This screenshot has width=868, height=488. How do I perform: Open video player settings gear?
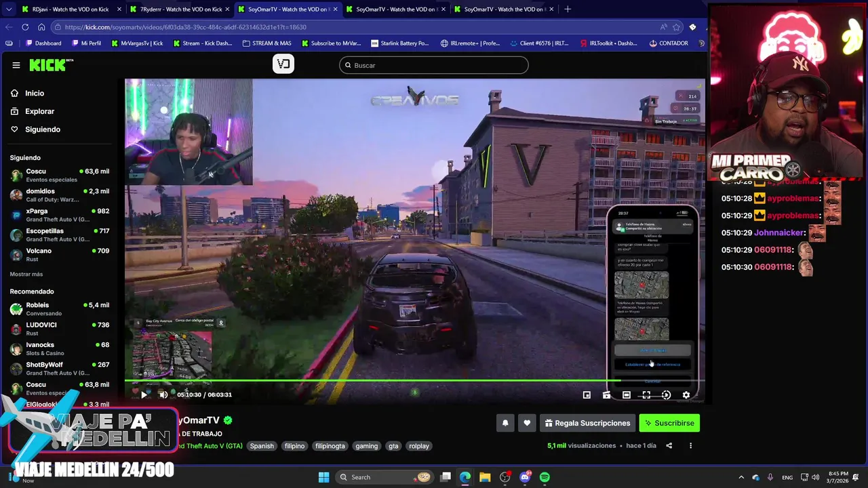tap(686, 395)
